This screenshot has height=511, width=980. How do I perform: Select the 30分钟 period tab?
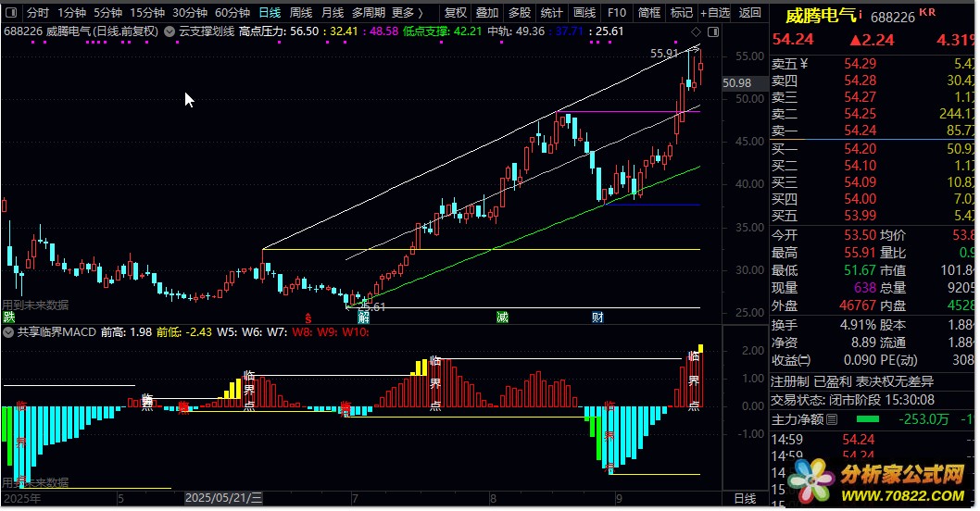coord(189,12)
